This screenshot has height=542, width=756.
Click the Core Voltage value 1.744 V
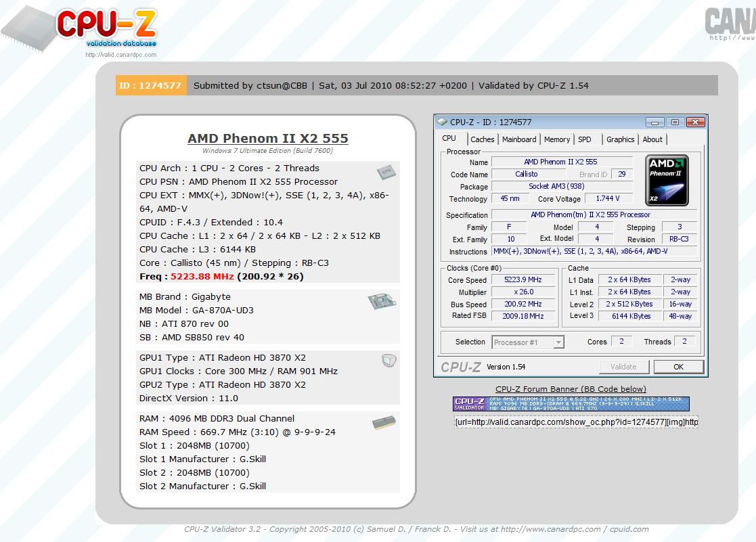[608, 199]
